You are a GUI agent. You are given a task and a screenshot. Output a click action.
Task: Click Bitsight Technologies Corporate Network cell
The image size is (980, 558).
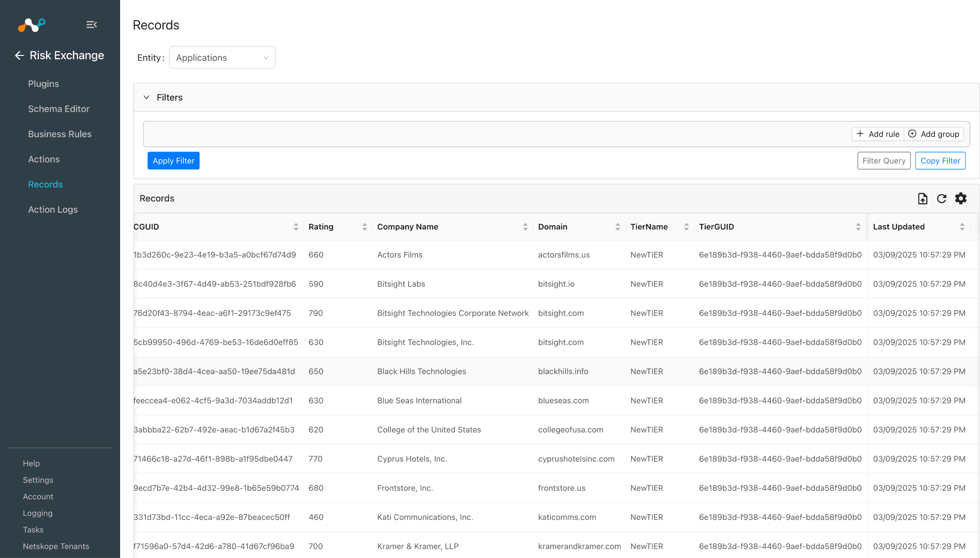pos(453,313)
